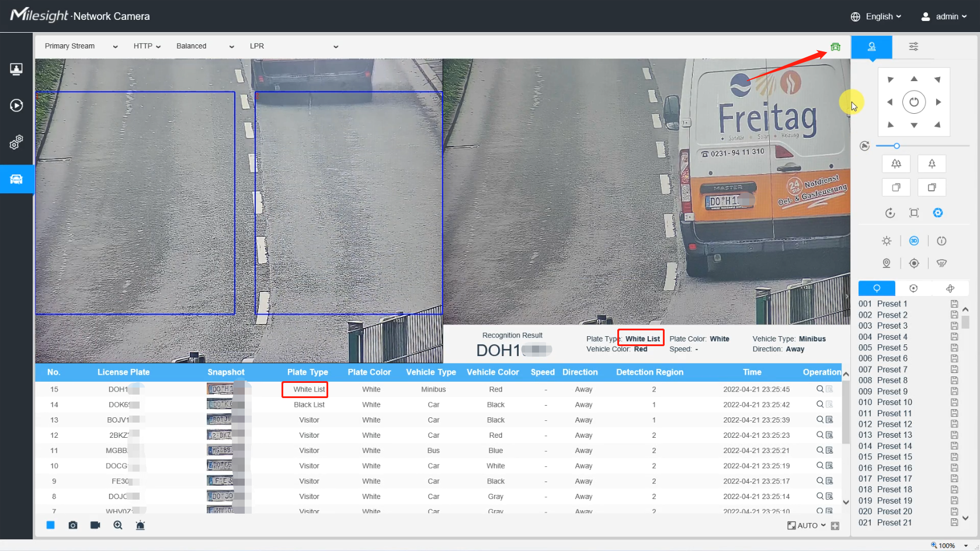Stop live view with blue square button

(x=51, y=525)
